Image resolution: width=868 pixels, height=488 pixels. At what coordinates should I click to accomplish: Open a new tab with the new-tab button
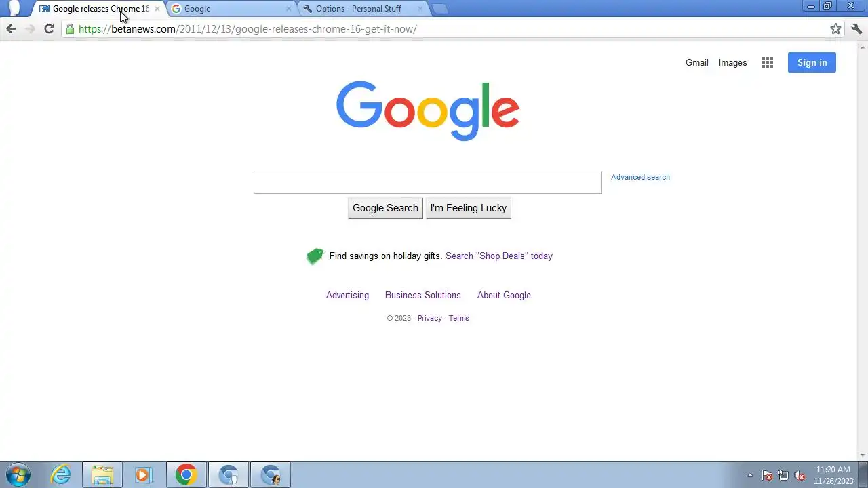pyautogui.click(x=439, y=9)
